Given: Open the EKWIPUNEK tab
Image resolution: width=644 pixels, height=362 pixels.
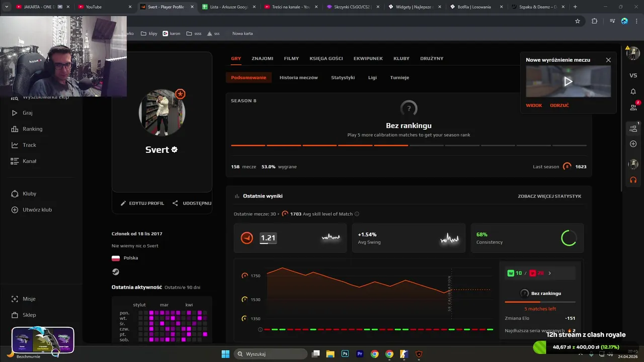Looking at the screenshot, I should pyautogui.click(x=368, y=58).
